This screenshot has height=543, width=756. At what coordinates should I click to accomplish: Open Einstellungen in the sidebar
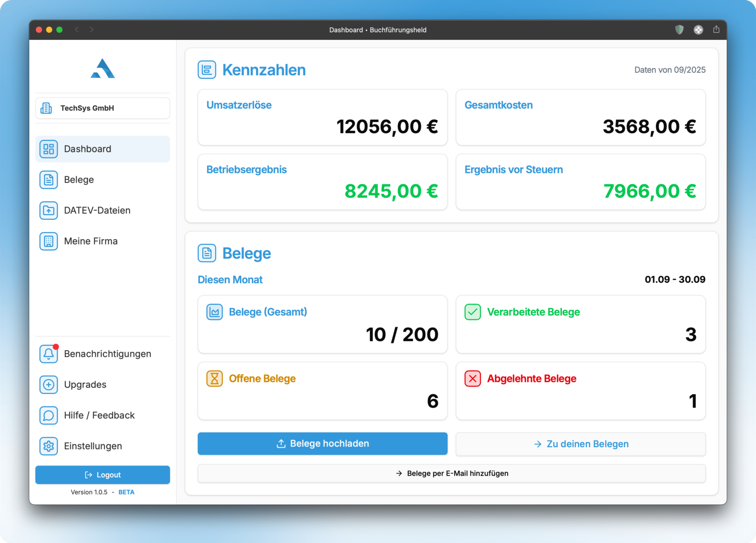pyautogui.click(x=103, y=446)
